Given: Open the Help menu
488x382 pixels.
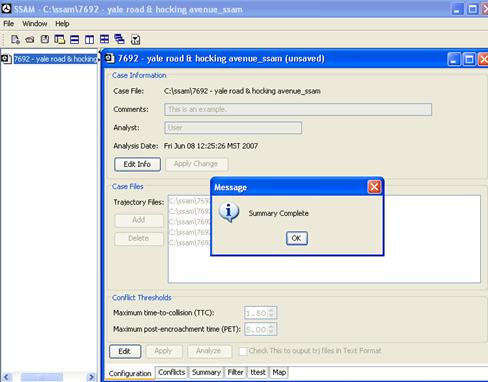Looking at the screenshot, I should click(62, 24).
